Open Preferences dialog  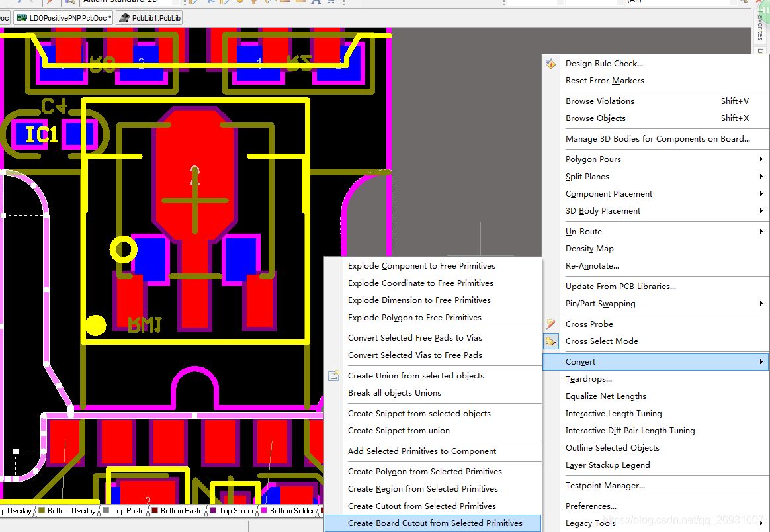tap(655, 506)
